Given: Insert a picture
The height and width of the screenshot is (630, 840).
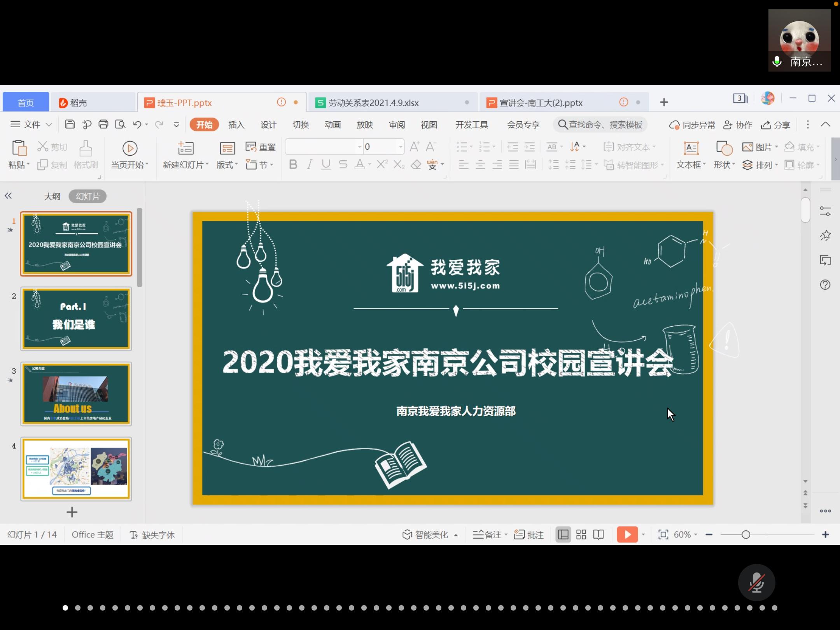Looking at the screenshot, I should pos(760,147).
